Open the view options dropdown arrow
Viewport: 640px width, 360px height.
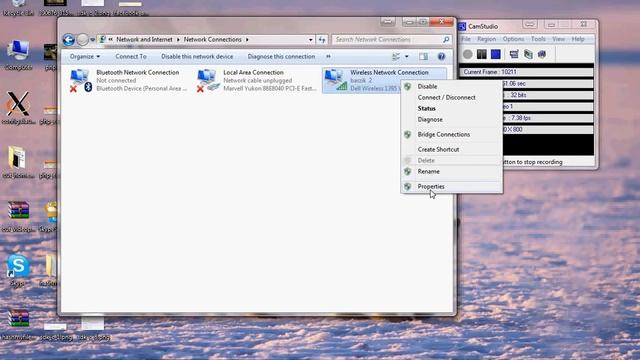coord(407,57)
